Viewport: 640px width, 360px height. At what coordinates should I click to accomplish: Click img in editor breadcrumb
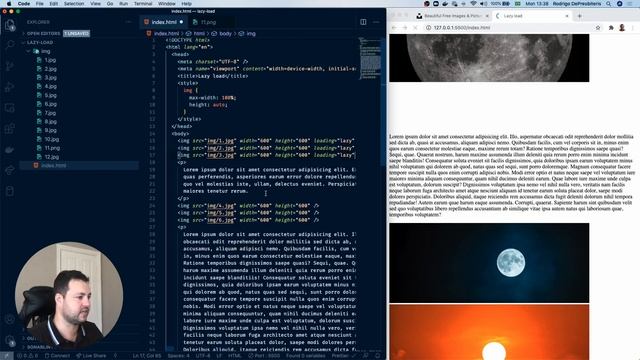[x=251, y=34]
